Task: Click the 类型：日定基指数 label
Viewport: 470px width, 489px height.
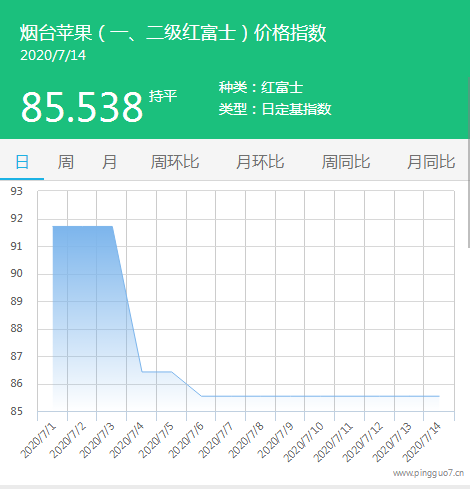Action: (x=275, y=109)
